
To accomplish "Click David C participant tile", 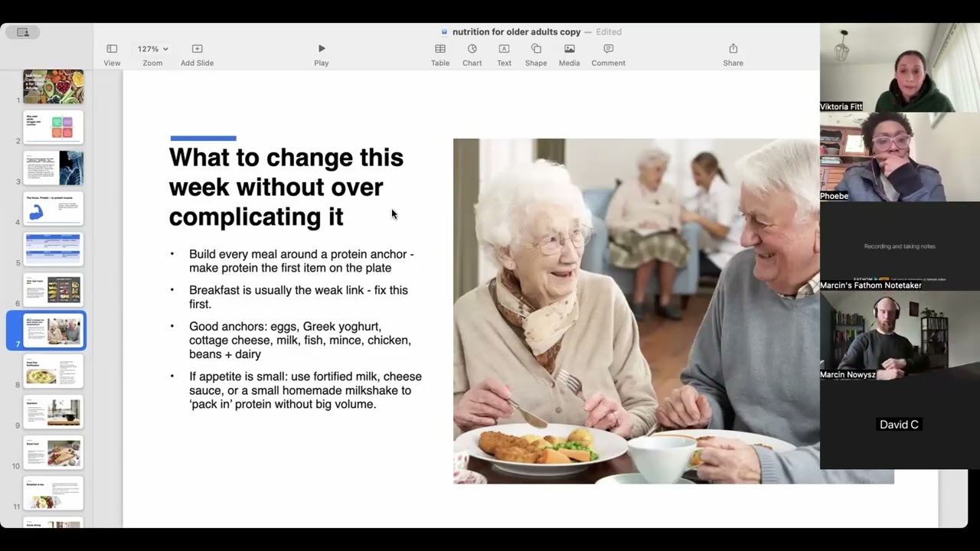I will [x=900, y=425].
